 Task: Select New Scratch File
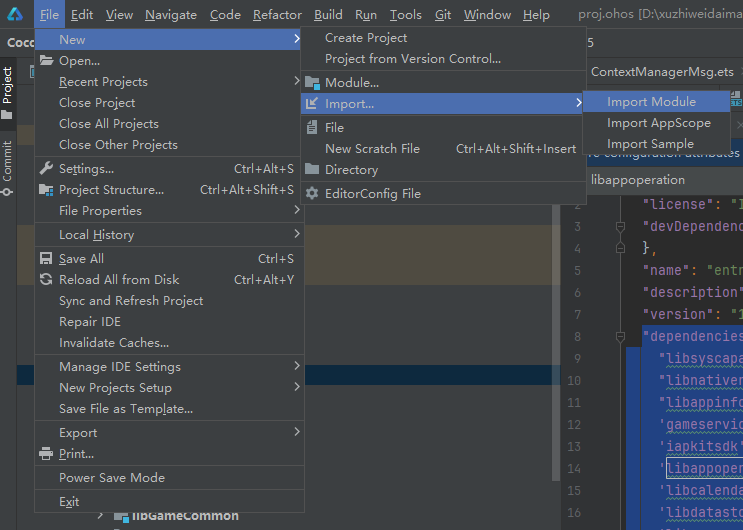[443, 148]
